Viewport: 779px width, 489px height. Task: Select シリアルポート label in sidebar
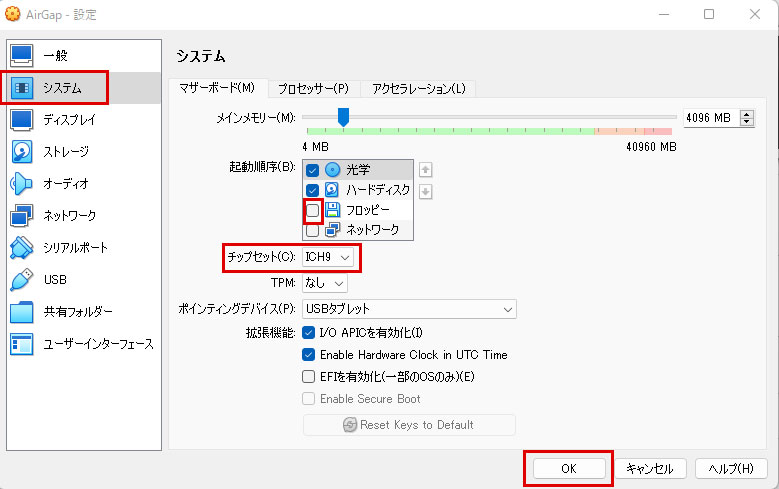76,247
